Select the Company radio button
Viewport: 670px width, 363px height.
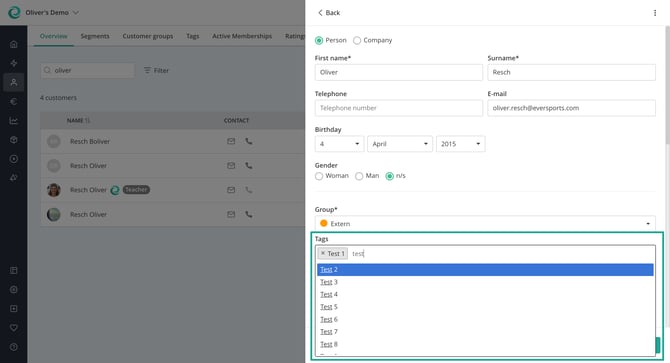pyautogui.click(x=357, y=41)
